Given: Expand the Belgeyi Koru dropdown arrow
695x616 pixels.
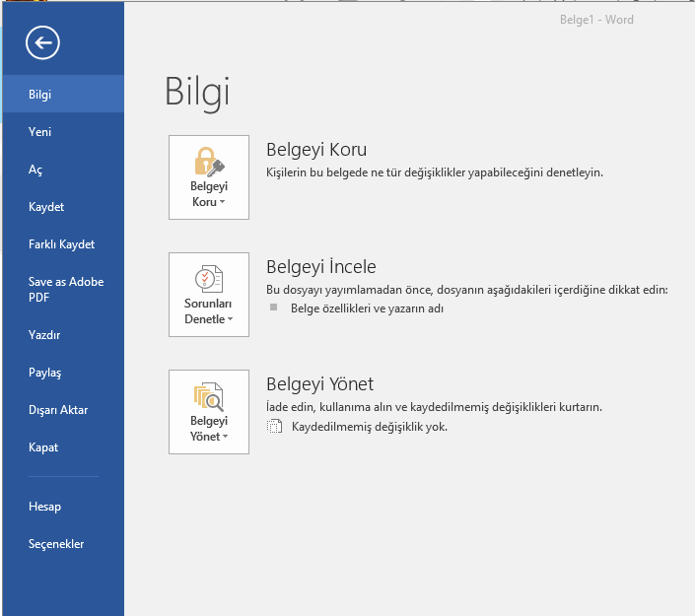Looking at the screenshot, I should pos(223,202).
